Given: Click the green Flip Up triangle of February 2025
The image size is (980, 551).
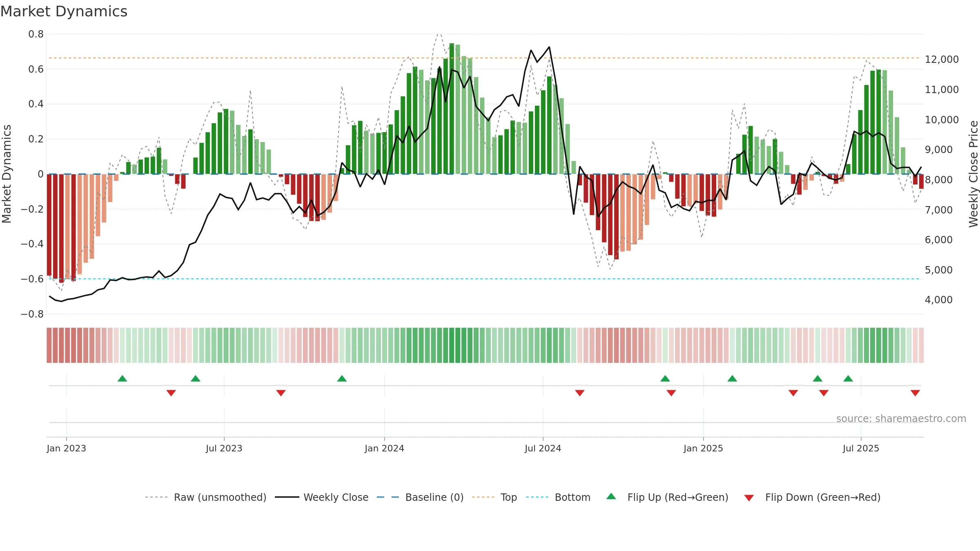Looking at the screenshot, I should tap(732, 378).
